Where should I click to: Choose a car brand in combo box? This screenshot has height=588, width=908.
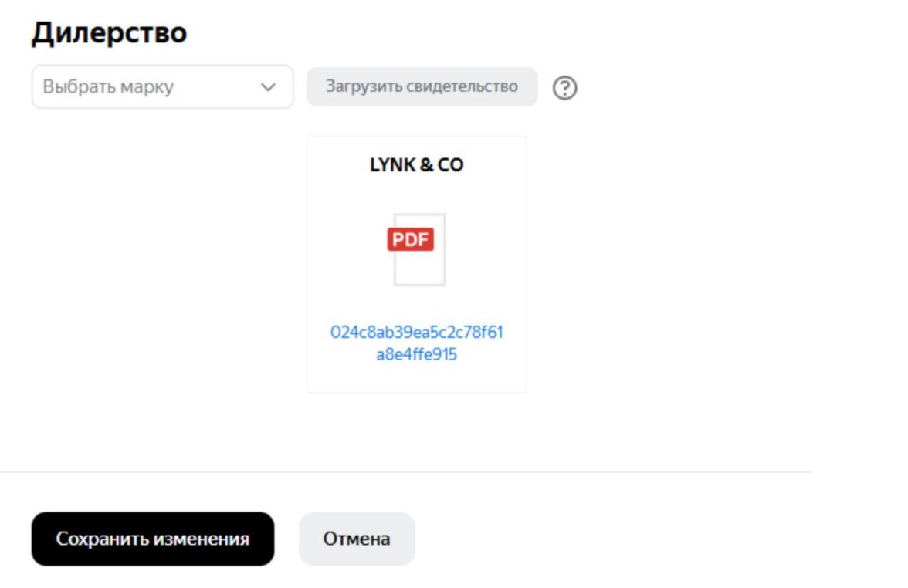coord(162,86)
